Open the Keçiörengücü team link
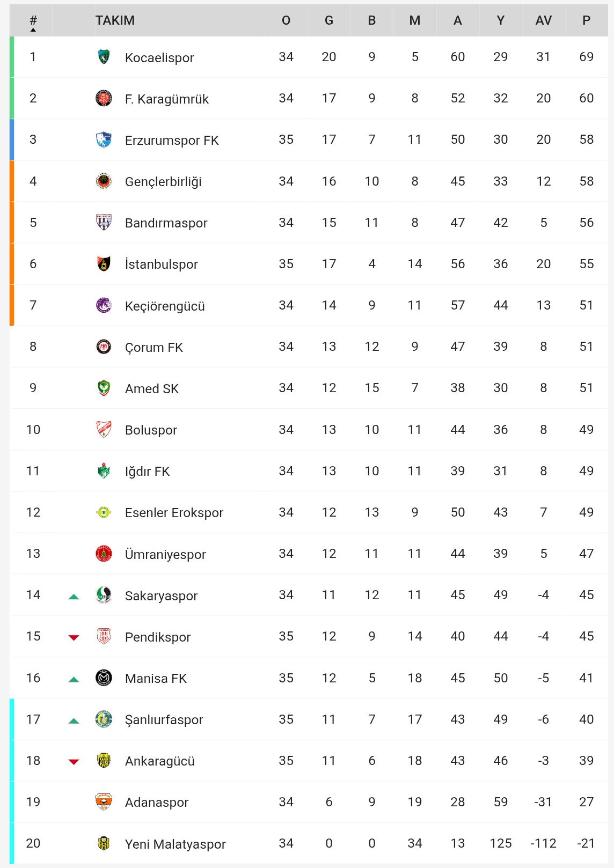 tap(165, 306)
